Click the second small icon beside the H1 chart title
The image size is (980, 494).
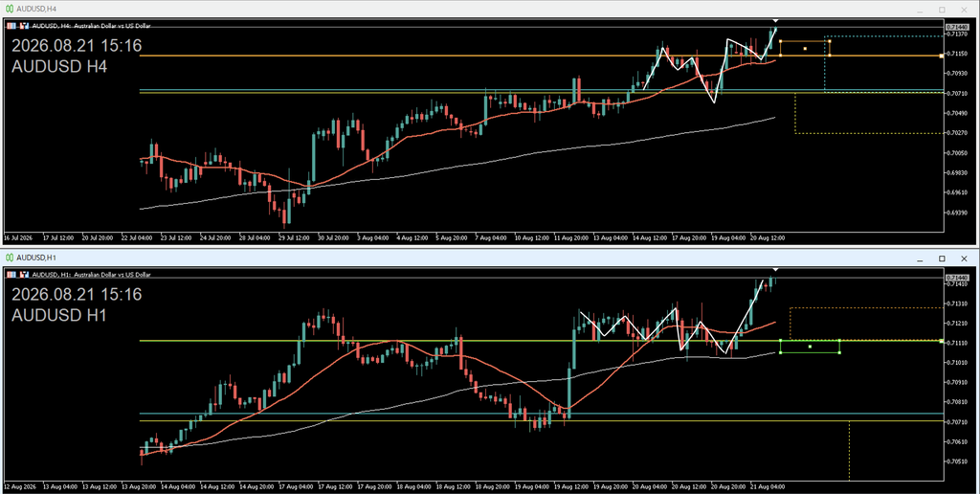coord(24,275)
